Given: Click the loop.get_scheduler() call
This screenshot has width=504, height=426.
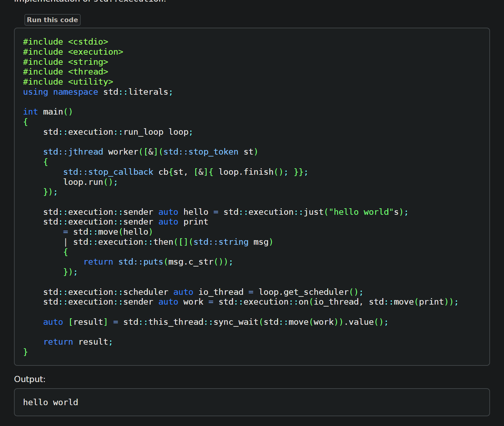Looking at the screenshot, I should click(x=310, y=292).
